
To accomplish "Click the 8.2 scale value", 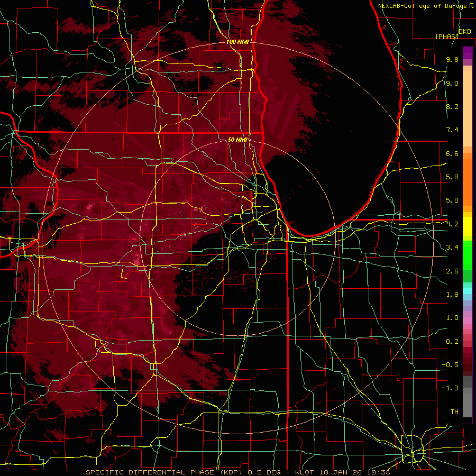I will 452,106.
